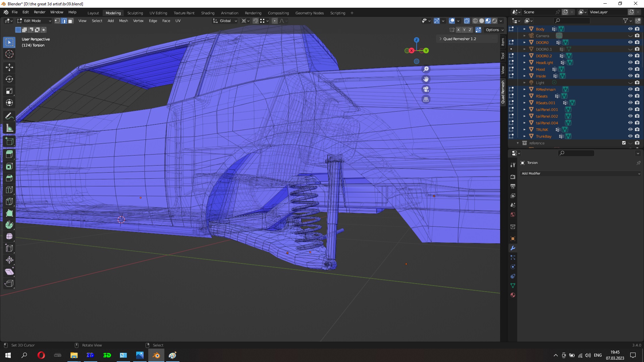Toggle visibility of Hood object
The height and width of the screenshot is (362, 644).
pyautogui.click(x=630, y=69)
